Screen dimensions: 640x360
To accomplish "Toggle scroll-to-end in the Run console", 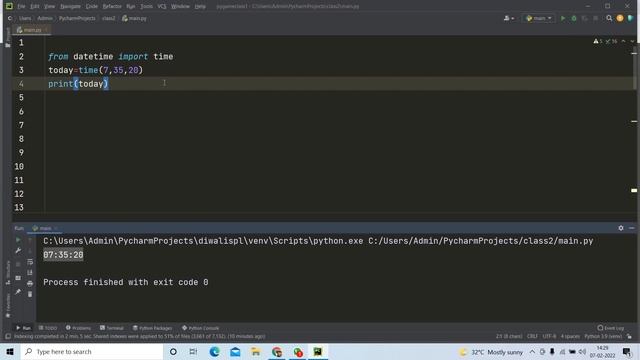I will 30,272.
